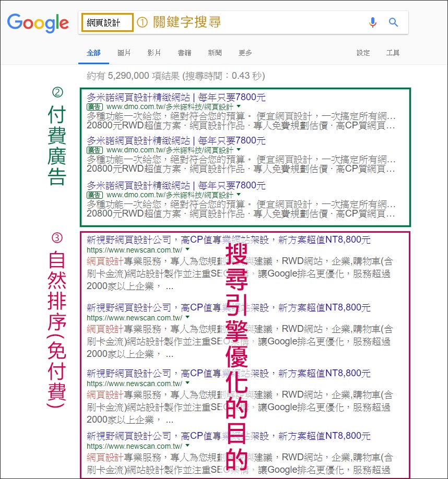Viewport: 448px width, 479px height.
Task: Open the 更多 dropdown
Action: [x=245, y=53]
